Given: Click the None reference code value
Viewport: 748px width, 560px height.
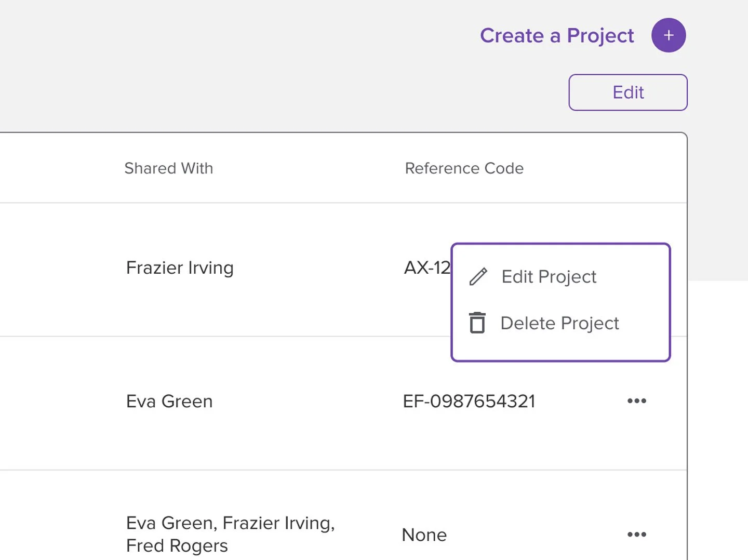Looking at the screenshot, I should pyautogui.click(x=424, y=535).
